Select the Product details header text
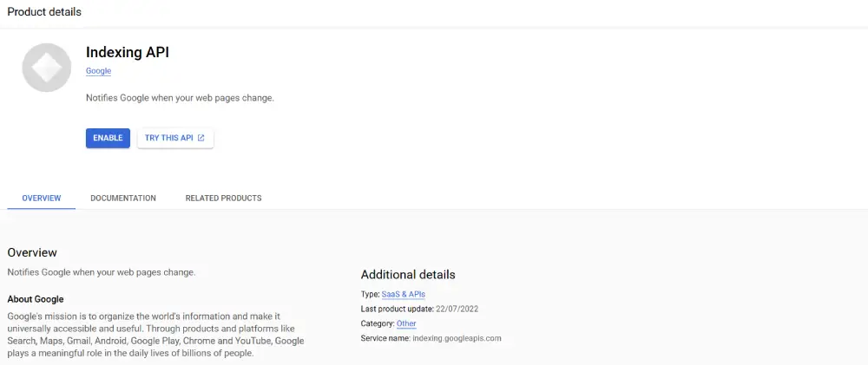The image size is (868, 365). point(44,11)
